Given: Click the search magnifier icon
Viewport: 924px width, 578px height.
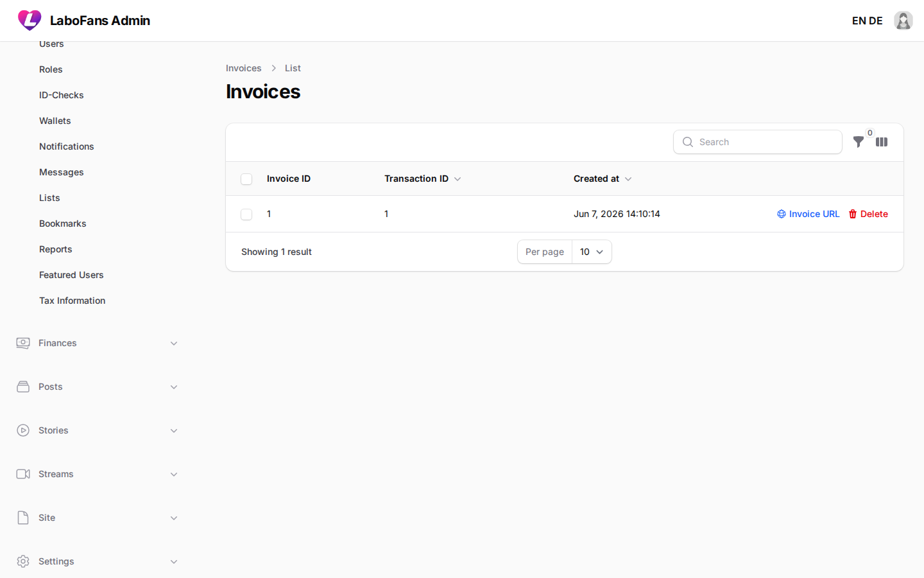Looking at the screenshot, I should tap(688, 142).
